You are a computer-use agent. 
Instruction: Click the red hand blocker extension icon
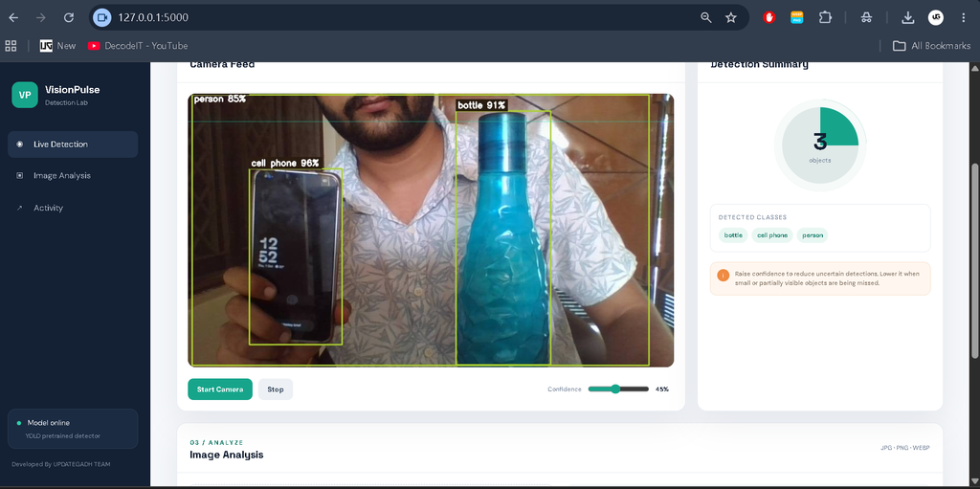tap(769, 17)
